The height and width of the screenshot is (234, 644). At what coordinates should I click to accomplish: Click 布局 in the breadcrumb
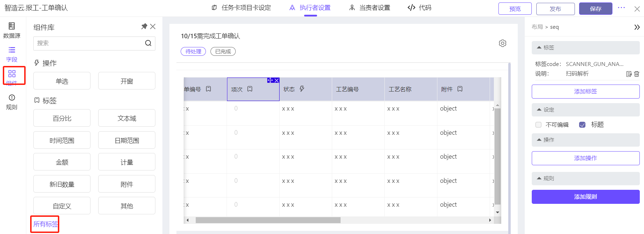[x=537, y=27]
